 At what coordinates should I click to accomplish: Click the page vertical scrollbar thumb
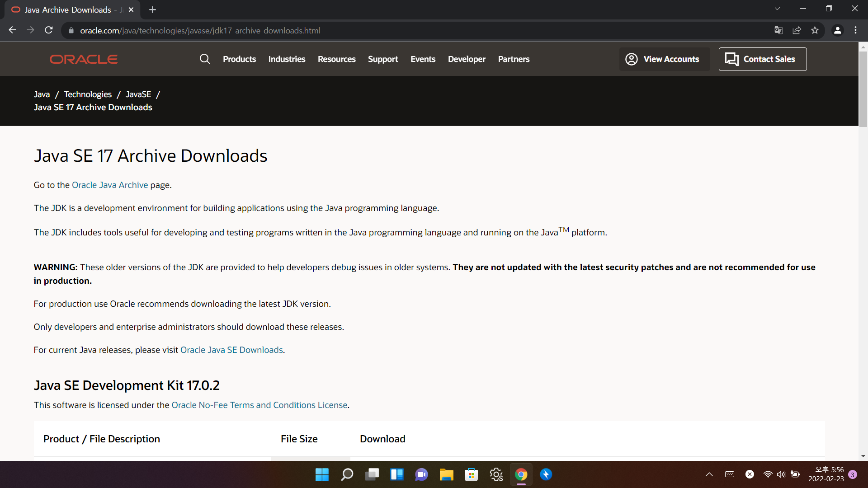pyautogui.click(x=863, y=88)
